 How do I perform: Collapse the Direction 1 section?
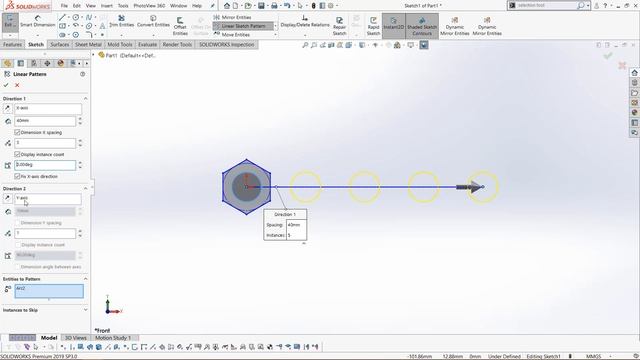85,99
